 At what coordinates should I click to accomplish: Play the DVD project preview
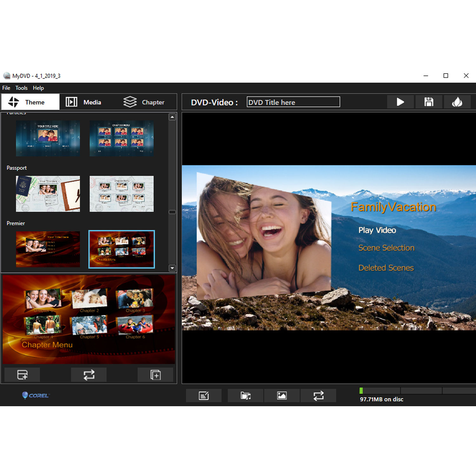[x=400, y=102]
